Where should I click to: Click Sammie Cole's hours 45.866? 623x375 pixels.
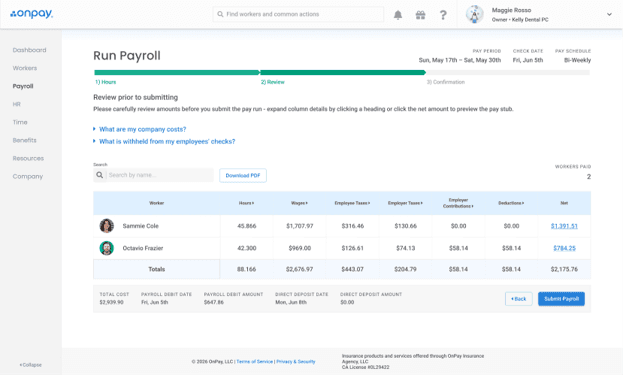(x=246, y=226)
